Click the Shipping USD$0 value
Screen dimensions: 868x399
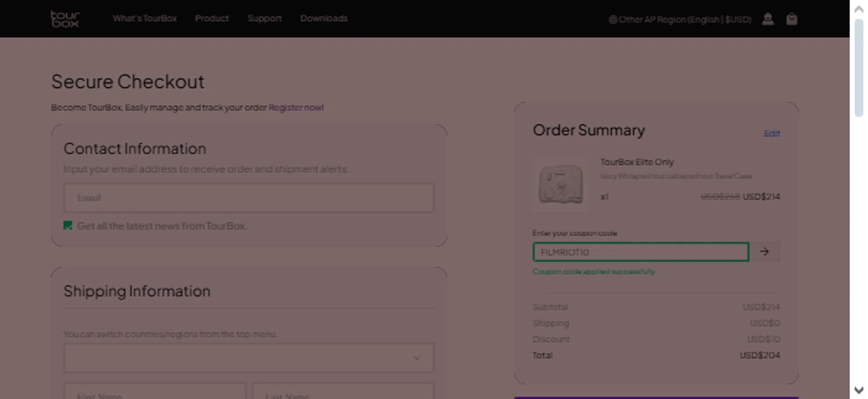[x=765, y=323]
